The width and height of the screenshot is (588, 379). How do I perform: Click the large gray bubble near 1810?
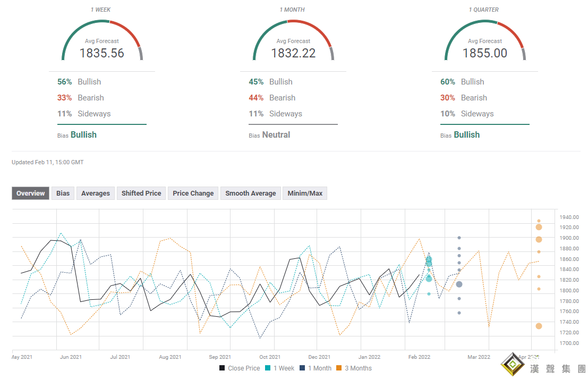click(x=459, y=284)
